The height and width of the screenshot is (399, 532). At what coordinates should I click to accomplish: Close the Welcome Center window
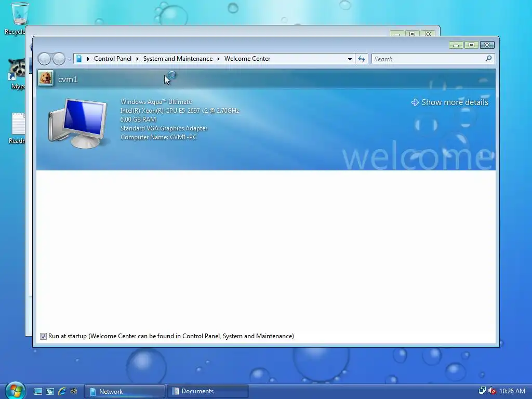tap(487, 45)
